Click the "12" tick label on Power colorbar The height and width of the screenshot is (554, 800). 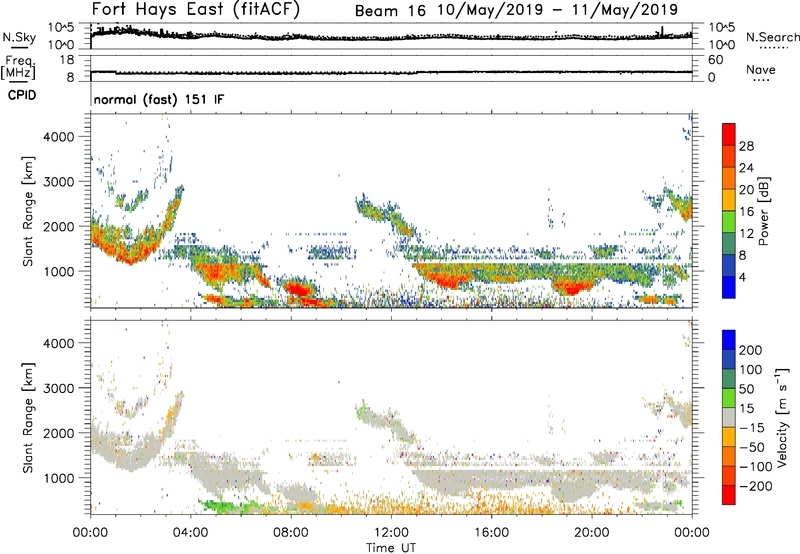click(746, 234)
